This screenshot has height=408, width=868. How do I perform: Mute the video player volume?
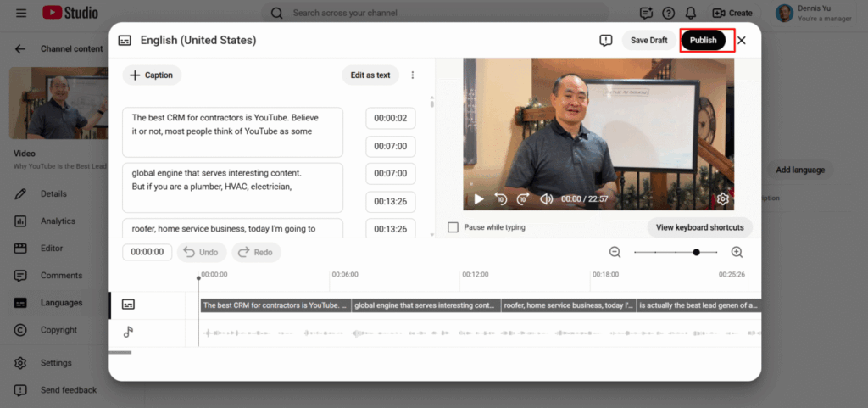pyautogui.click(x=547, y=199)
